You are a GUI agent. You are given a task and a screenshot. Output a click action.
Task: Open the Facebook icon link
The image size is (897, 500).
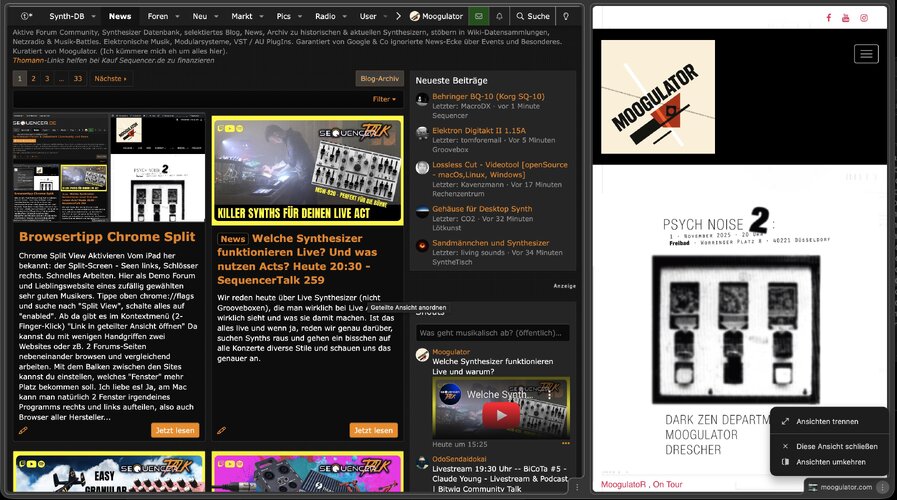(828, 18)
